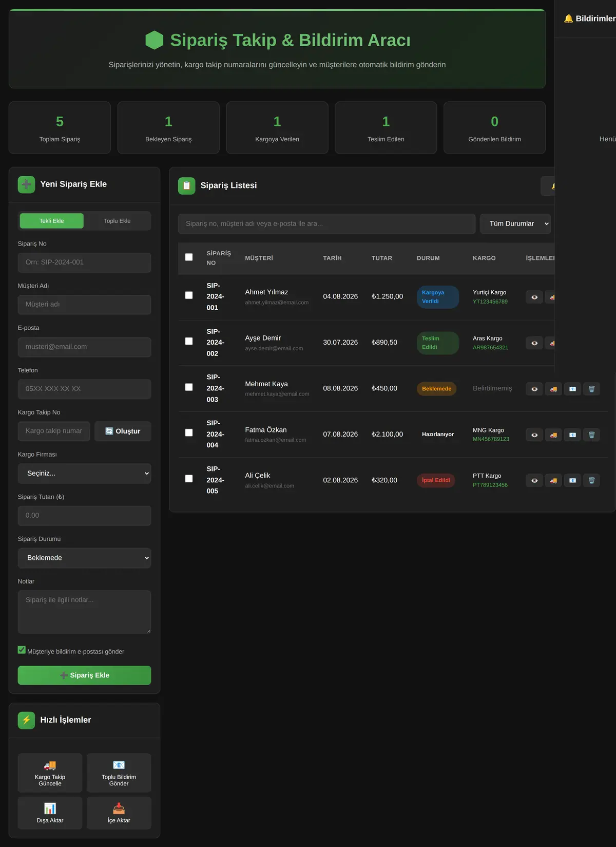Switch to the Toplu Ekle tab
This screenshot has width=616, height=847.
pos(117,221)
